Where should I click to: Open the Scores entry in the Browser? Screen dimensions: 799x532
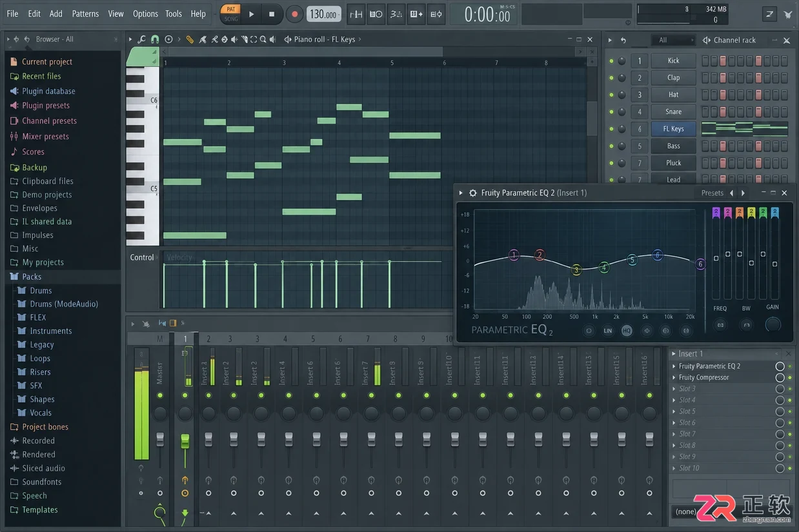(33, 152)
